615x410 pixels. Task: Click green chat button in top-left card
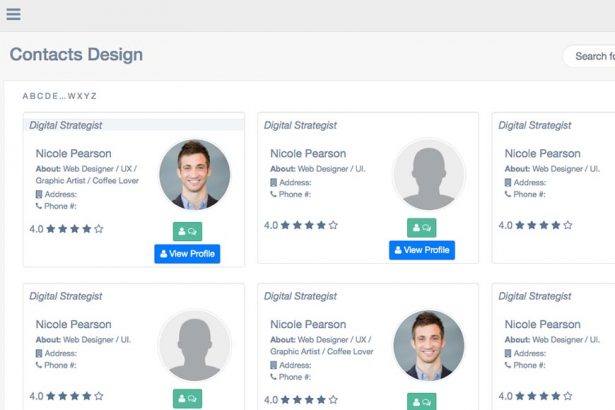[187, 231]
